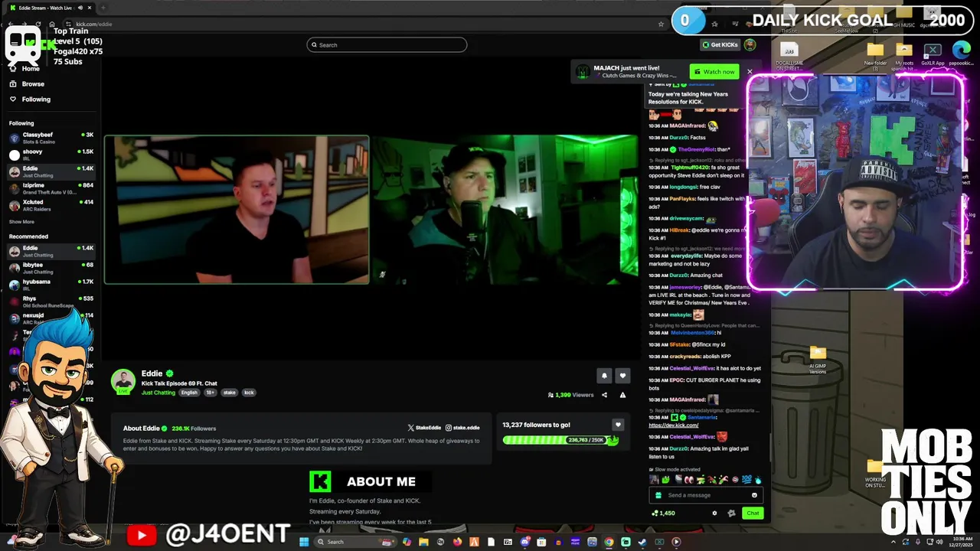Open emoji picker in chat input
The height and width of the screenshot is (551, 980).
pos(755,495)
